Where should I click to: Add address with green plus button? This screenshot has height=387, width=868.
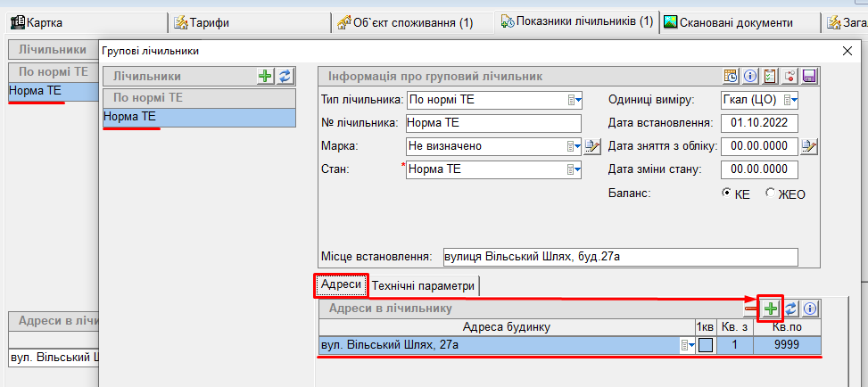coord(770,309)
